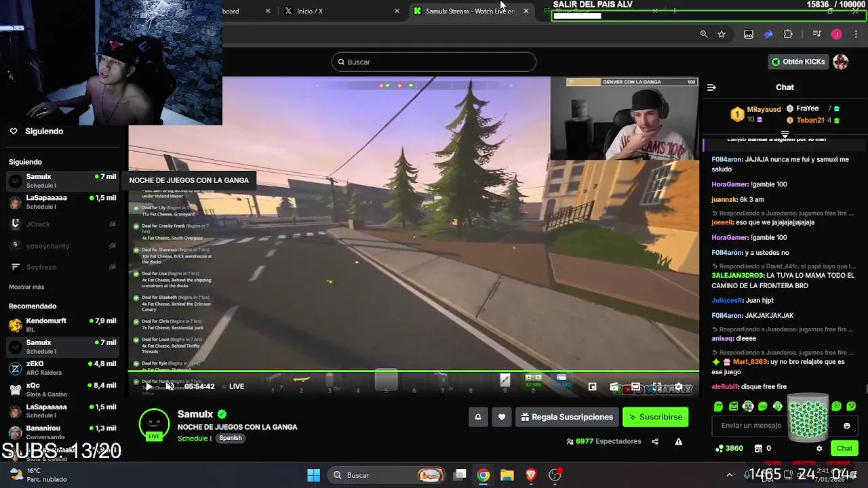Image resolution: width=868 pixels, height=488 pixels.
Task: Open offline channel yosoychanty
Action: [62, 245]
